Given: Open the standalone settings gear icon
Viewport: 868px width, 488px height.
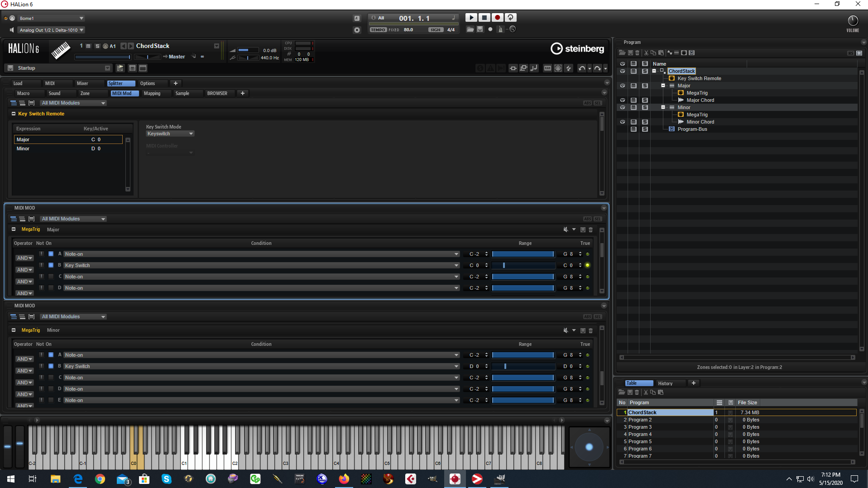Looking at the screenshot, I should 357,30.
